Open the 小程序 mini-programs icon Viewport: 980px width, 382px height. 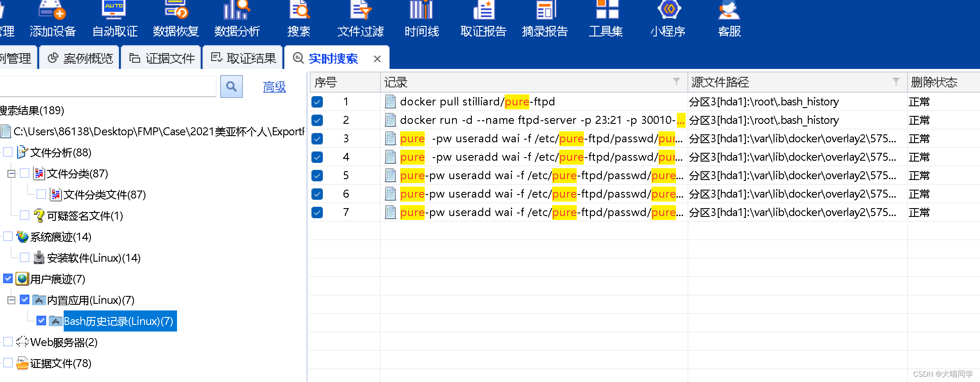668,18
